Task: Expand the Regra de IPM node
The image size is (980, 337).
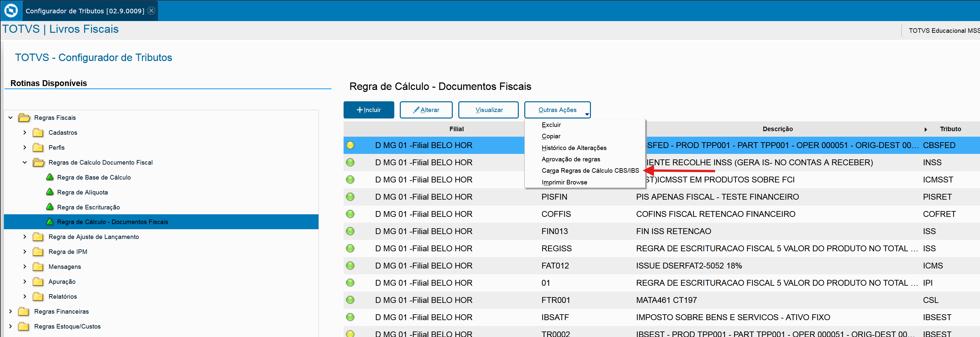Action: pos(25,252)
